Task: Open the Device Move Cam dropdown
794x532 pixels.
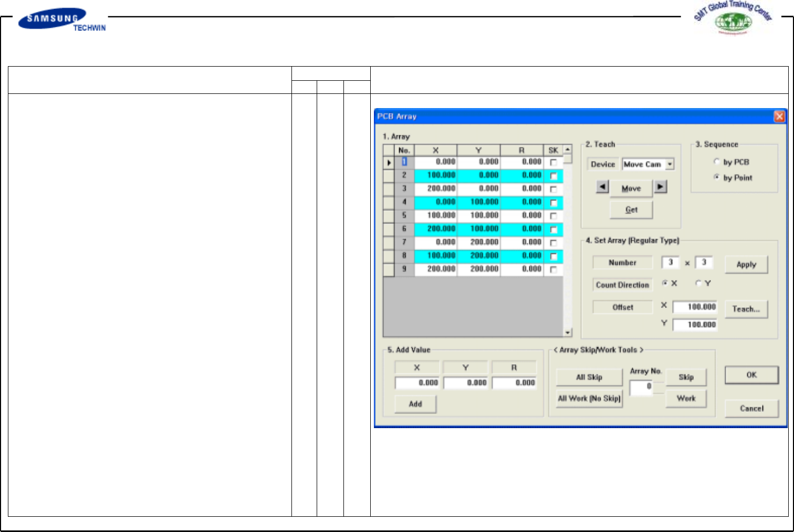Action: [670, 164]
